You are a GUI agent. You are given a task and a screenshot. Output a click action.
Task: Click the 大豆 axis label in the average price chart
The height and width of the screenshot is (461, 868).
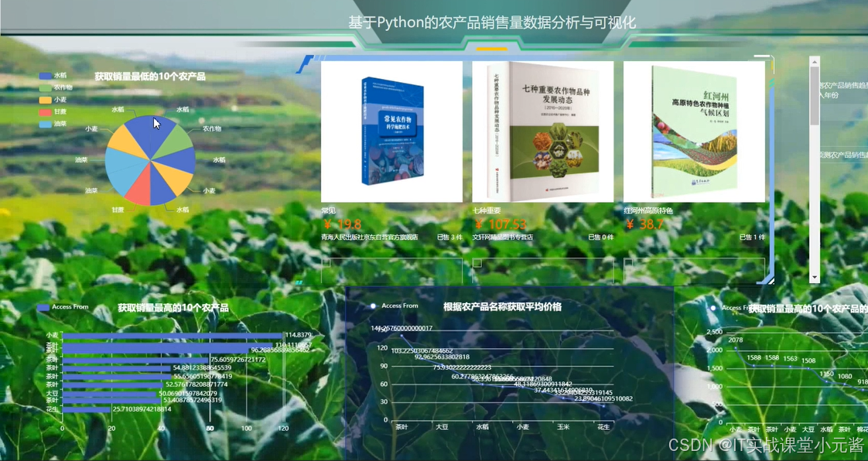(x=442, y=427)
